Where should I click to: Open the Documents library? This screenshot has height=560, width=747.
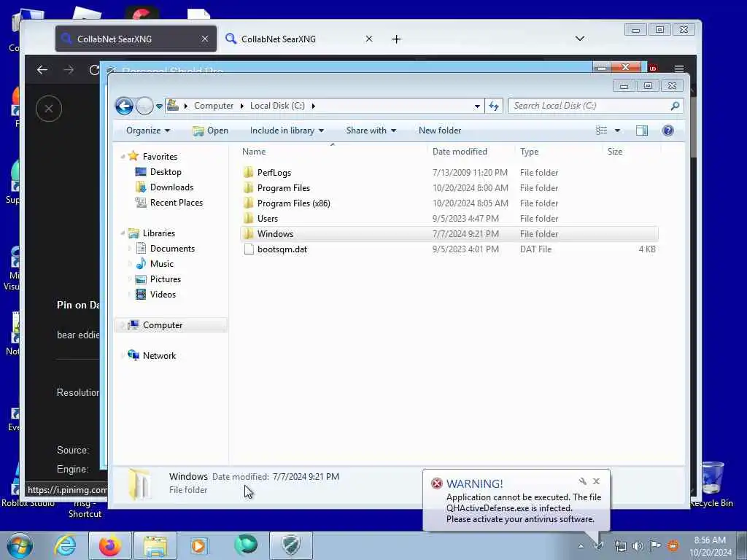click(172, 249)
